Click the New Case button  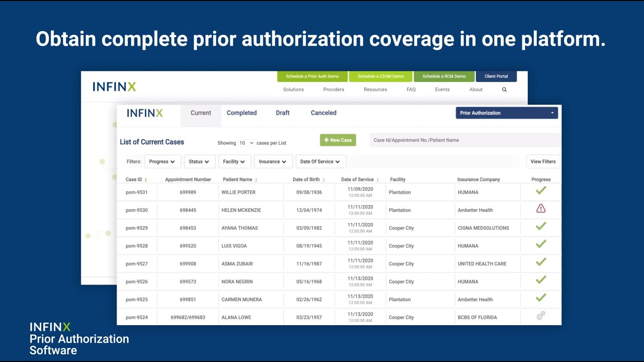[338, 140]
